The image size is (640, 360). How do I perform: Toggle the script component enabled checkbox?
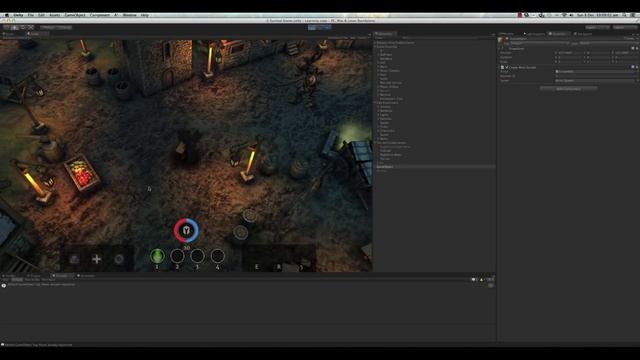tap(507, 67)
